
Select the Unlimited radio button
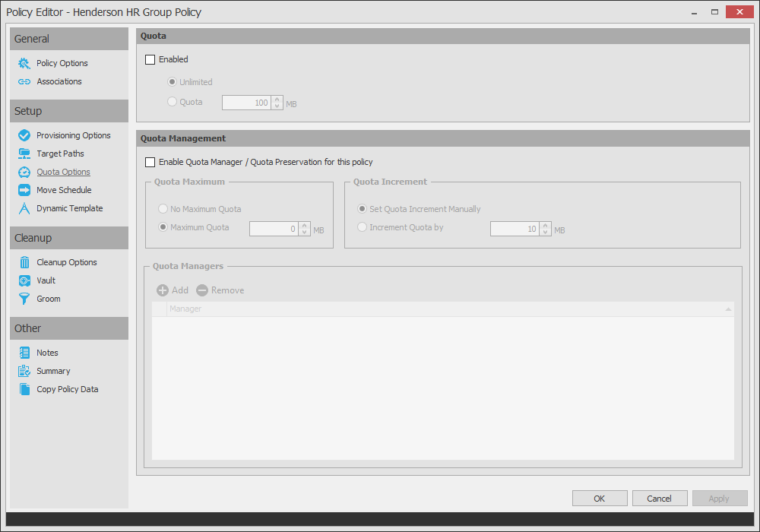172,82
